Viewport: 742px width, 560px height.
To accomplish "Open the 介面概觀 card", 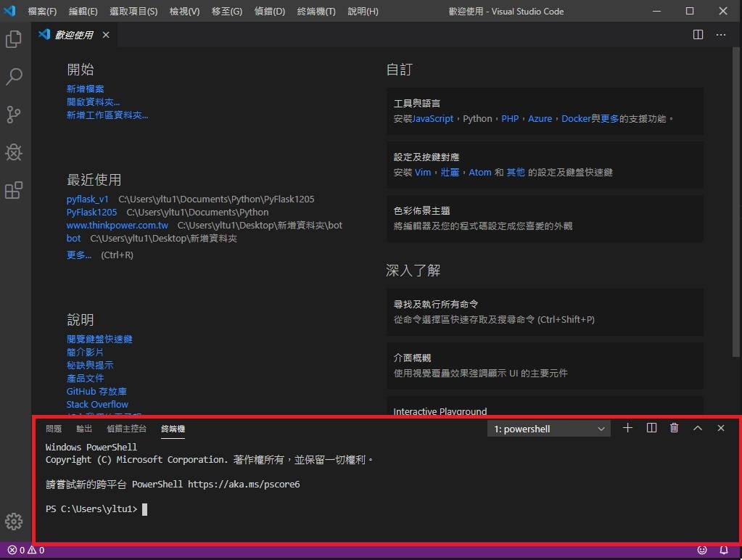I will pyautogui.click(x=545, y=366).
